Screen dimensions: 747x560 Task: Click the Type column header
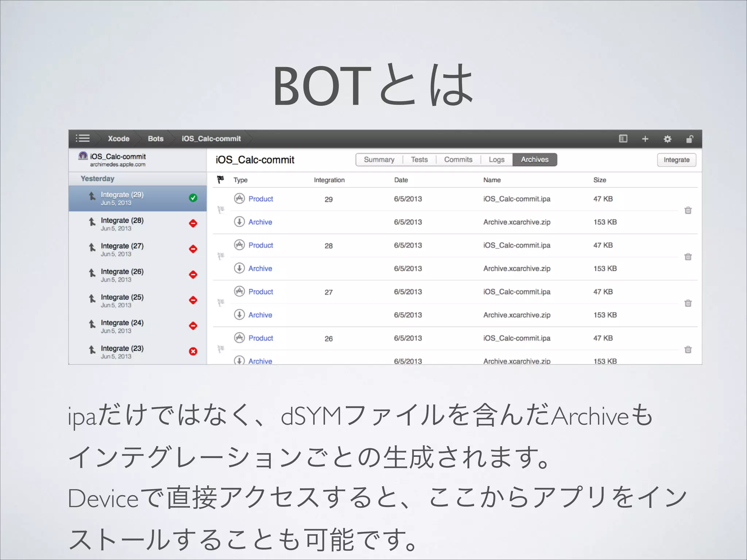click(x=240, y=180)
